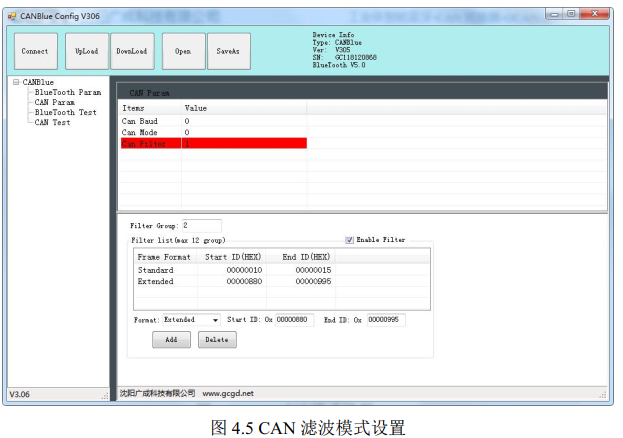Toggle the Enable Filter checkbox

pyautogui.click(x=349, y=240)
